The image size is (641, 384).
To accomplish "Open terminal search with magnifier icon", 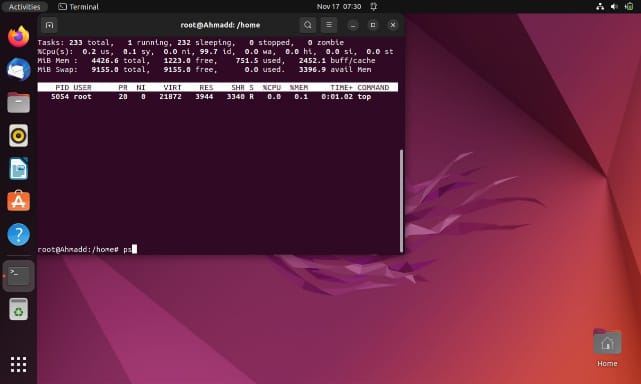I will coord(307,25).
